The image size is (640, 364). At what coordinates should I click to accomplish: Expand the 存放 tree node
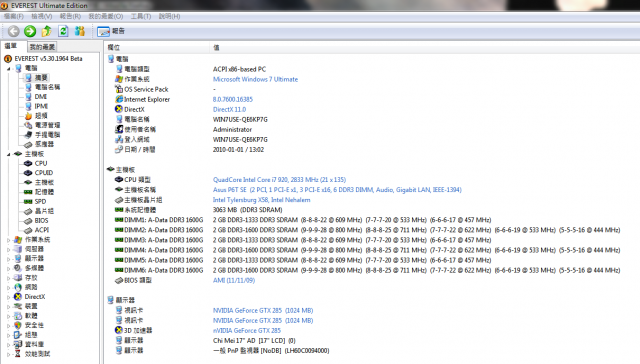tap(9, 278)
